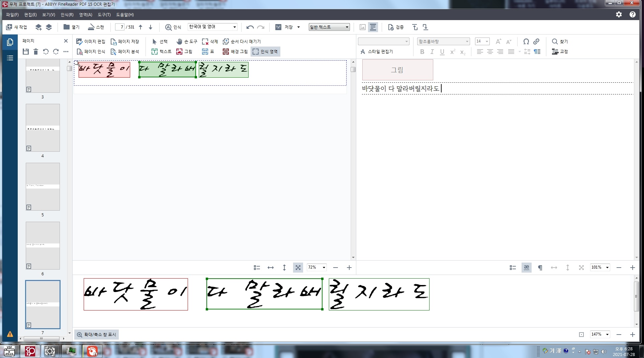
Task: Toggle superscript formatting
Action: pyautogui.click(x=453, y=52)
